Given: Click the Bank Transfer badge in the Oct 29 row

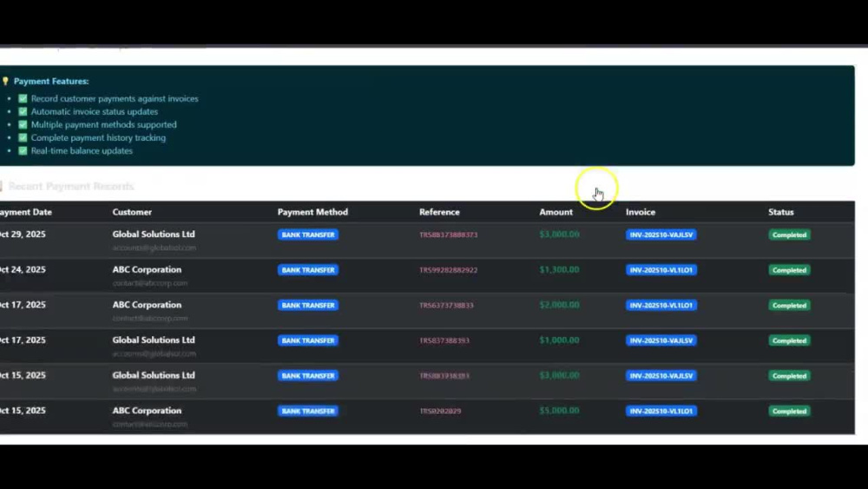Looking at the screenshot, I should coord(308,235).
